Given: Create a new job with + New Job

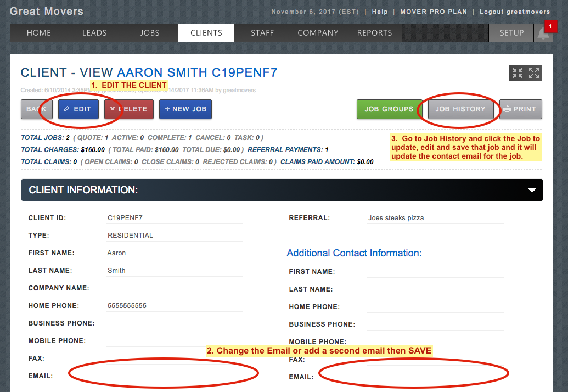Looking at the screenshot, I should (185, 109).
